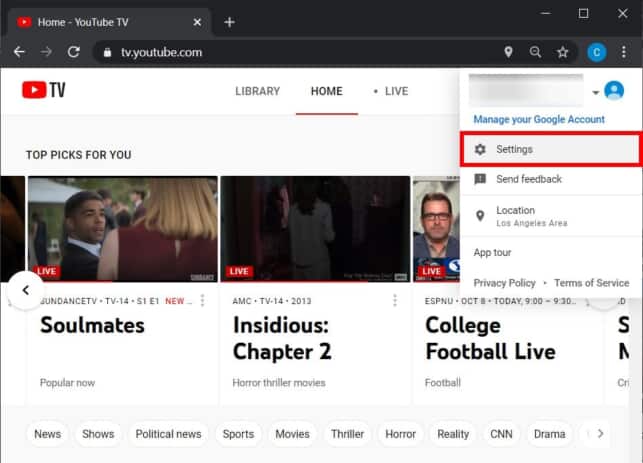Expand the account switcher arrow
The width and height of the screenshot is (643, 463).
(595, 93)
